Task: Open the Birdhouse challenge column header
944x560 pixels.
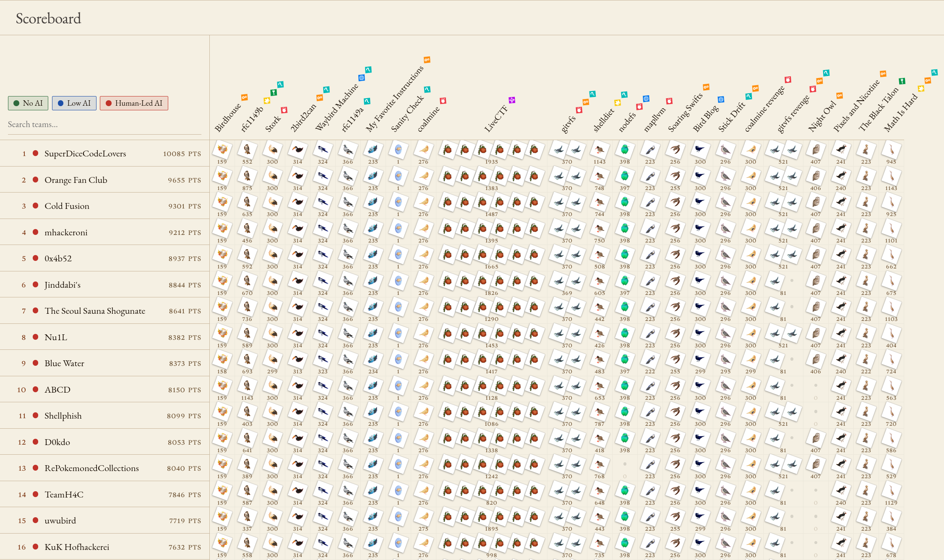Action: point(228,117)
